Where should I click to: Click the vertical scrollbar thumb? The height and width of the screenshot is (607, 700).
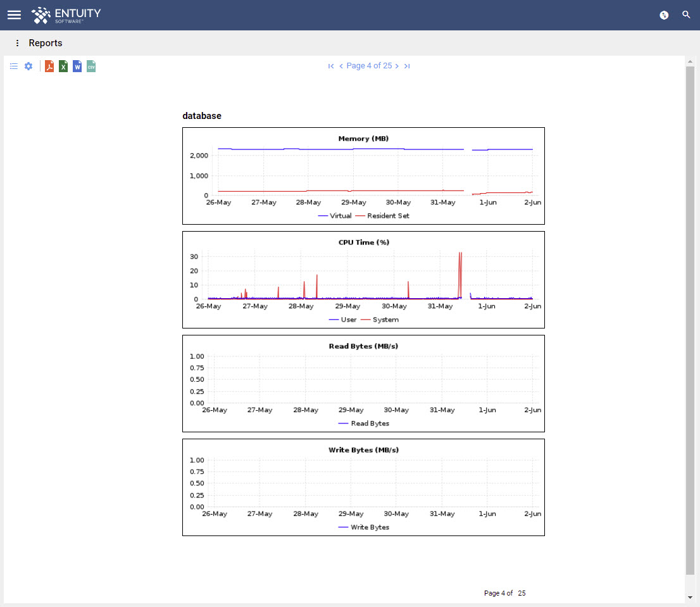tap(690, 320)
